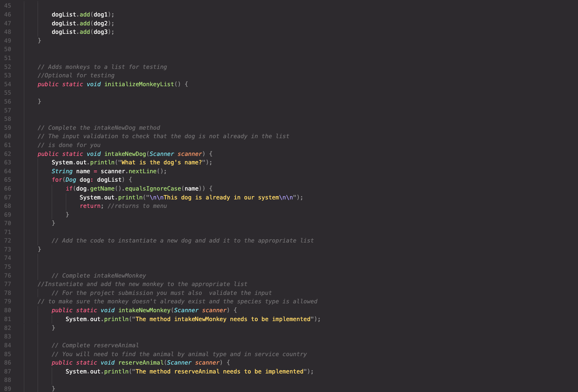Click the dogList variable on line 46
578x392 pixels.
pyautogui.click(x=63, y=14)
